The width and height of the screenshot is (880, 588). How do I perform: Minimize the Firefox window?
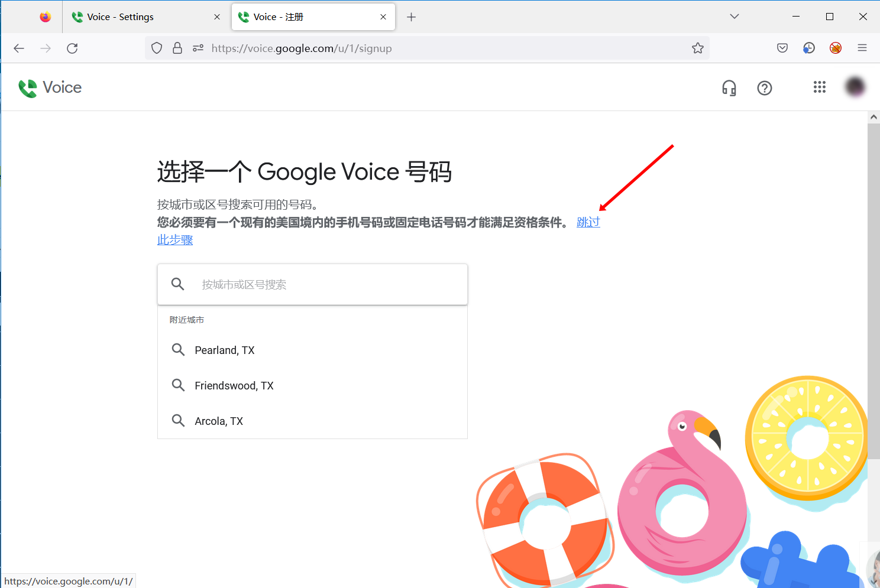[796, 17]
